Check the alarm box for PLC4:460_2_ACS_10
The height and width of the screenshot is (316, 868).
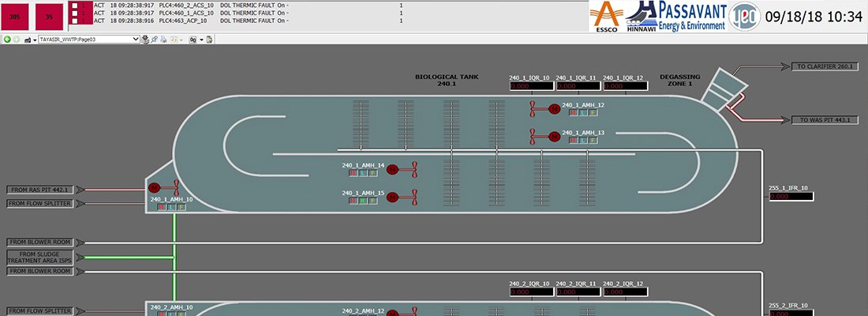74,5
